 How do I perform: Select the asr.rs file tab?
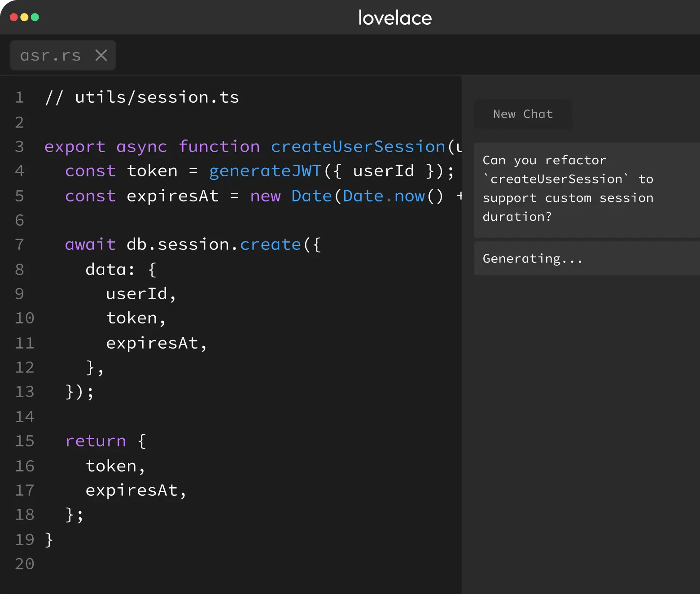tap(63, 55)
